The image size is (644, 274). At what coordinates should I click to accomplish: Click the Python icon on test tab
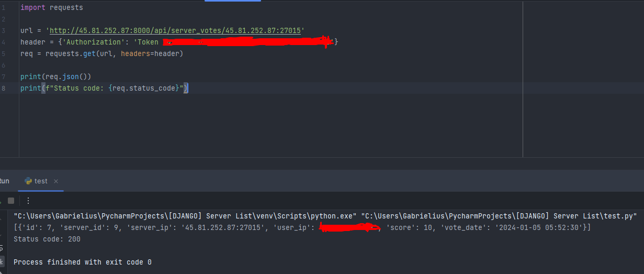click(x=28, y=181)
